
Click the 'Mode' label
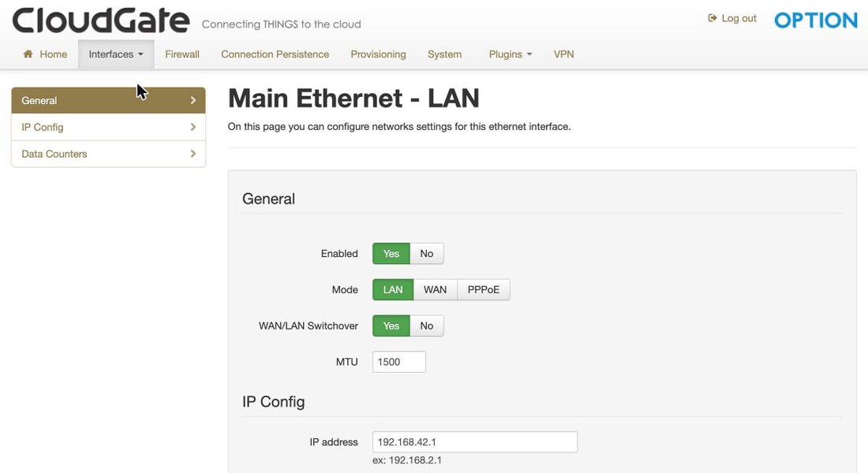345,289
